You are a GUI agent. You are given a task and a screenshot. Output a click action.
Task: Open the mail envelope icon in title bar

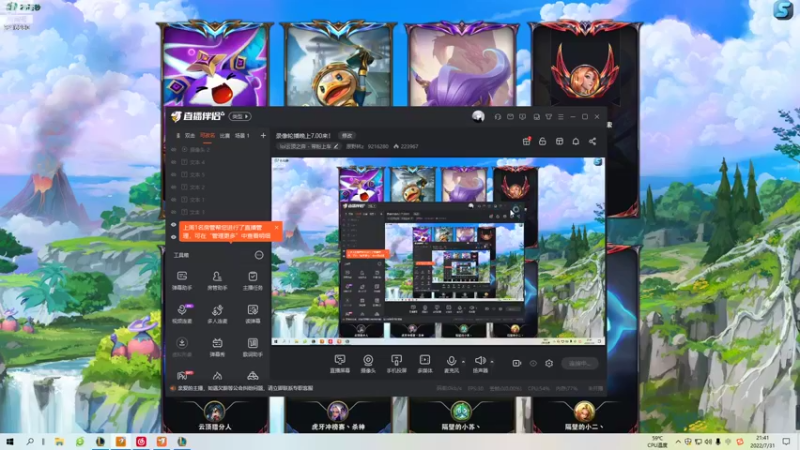(x=510, y=117)
